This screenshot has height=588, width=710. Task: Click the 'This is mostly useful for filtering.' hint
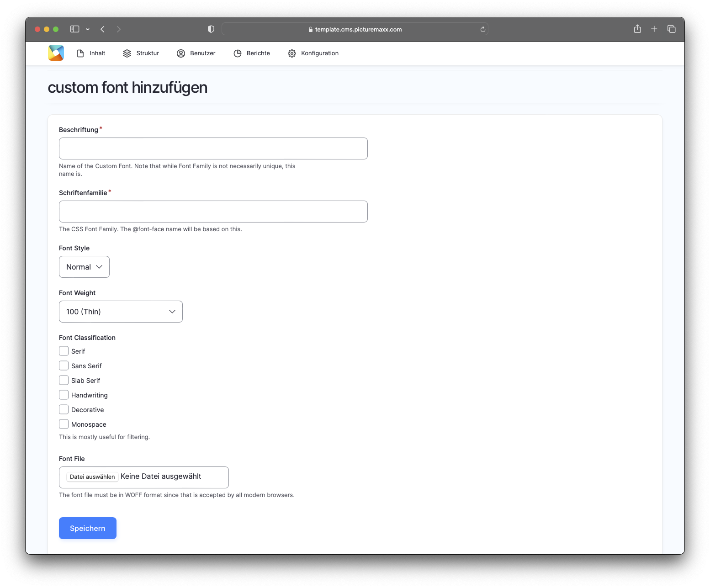pyautogui.click(x=104, y=437)
